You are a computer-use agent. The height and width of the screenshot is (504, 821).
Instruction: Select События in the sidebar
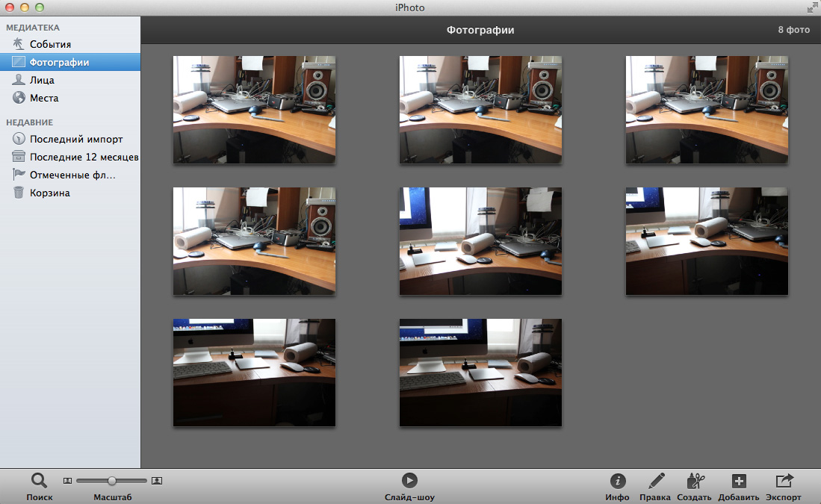(x=50, y=45)
